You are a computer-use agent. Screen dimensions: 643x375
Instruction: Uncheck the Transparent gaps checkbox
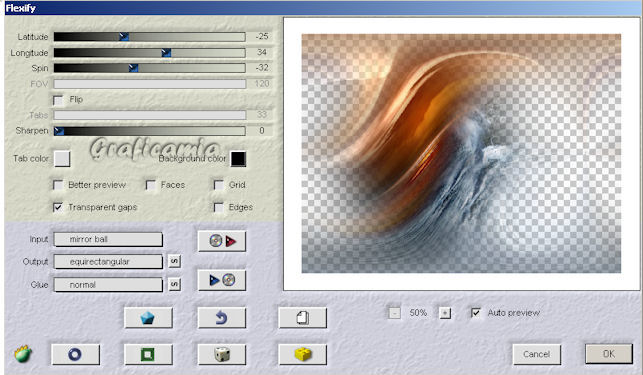pyautogui.click(x=58, y=207)
